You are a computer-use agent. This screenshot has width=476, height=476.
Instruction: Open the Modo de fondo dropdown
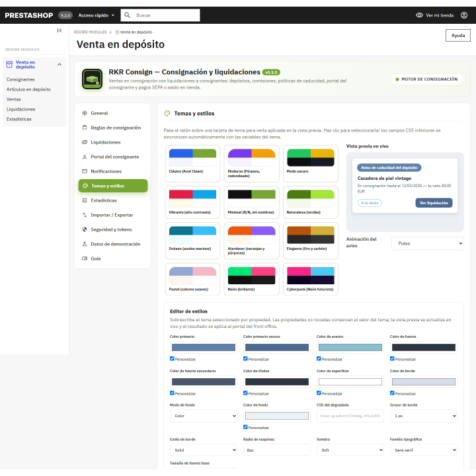click(204, 416)
